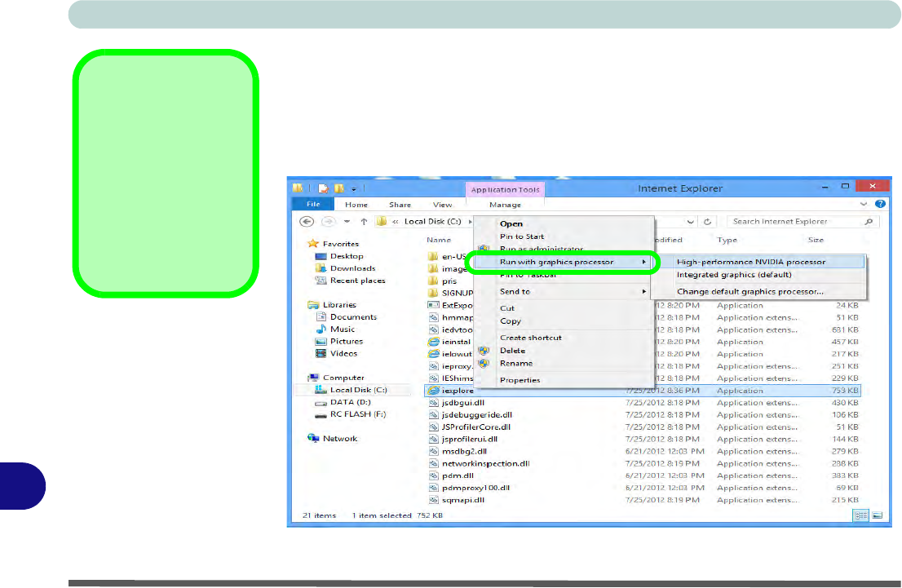The width and height of the screenshot is (902, 588).
Task: Open the Music library
Action: (343, 329)
